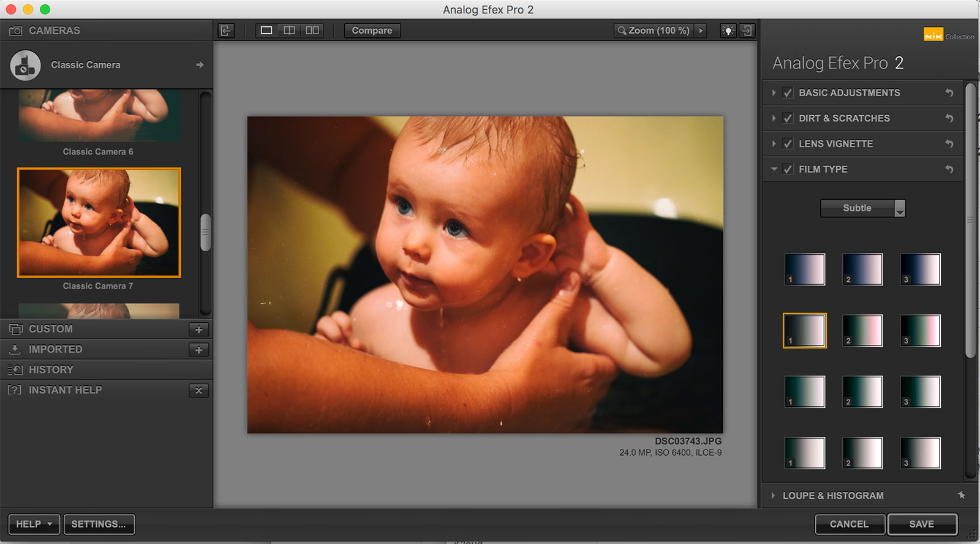Screen dimensions: 980x544
Task: Open the Help menu button
Action: [x=34, y=524]
